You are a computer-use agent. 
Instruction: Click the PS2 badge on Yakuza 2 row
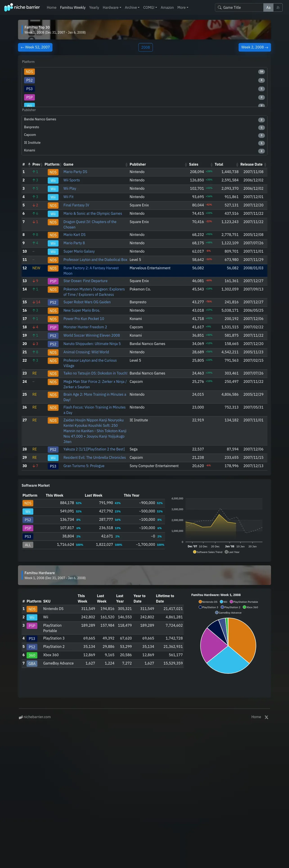coord(53,450)
